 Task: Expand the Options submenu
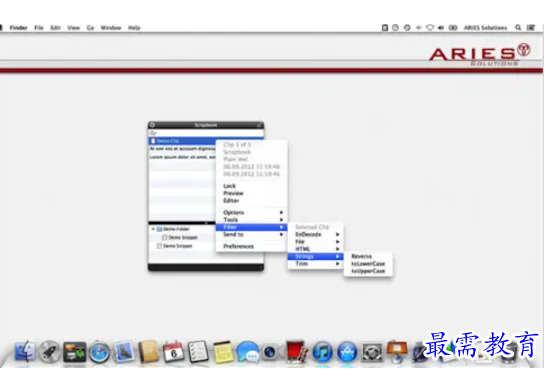[252, 212]
